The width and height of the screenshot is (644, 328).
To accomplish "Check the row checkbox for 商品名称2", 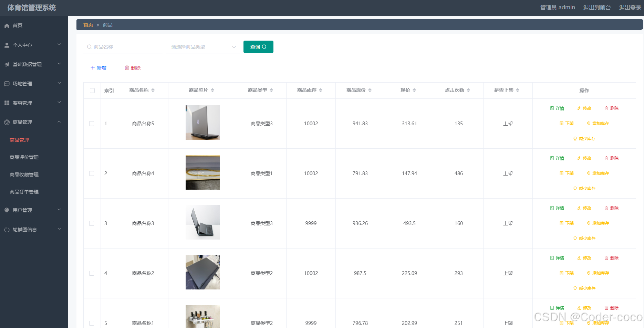I will (x=92, y=273).
